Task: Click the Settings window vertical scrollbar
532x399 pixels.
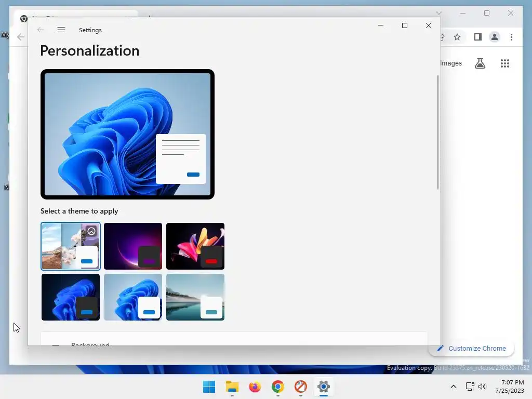Action: click(x=438, y=132)
